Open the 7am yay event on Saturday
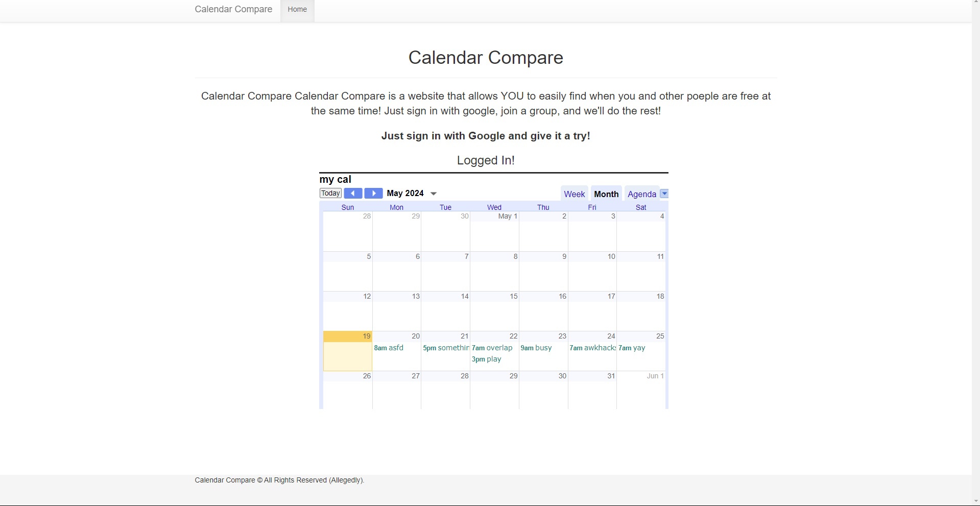Screen dimensions: 980x506 pos(632,348)
